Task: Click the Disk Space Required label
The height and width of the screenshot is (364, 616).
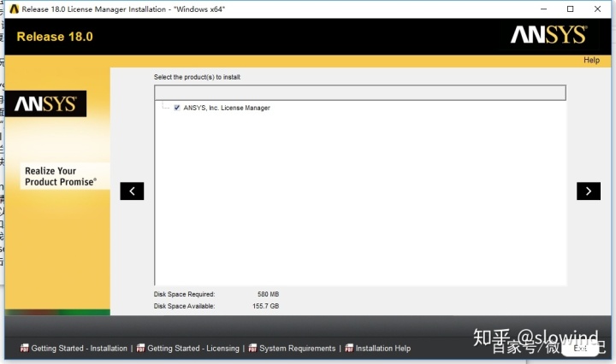Action: [x=184, y=294]
